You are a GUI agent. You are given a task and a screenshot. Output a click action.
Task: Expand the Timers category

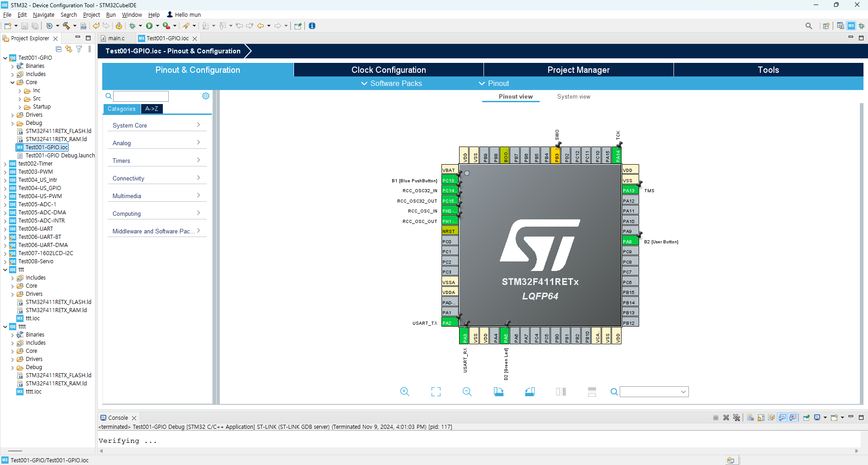click(x=157, y=161)
